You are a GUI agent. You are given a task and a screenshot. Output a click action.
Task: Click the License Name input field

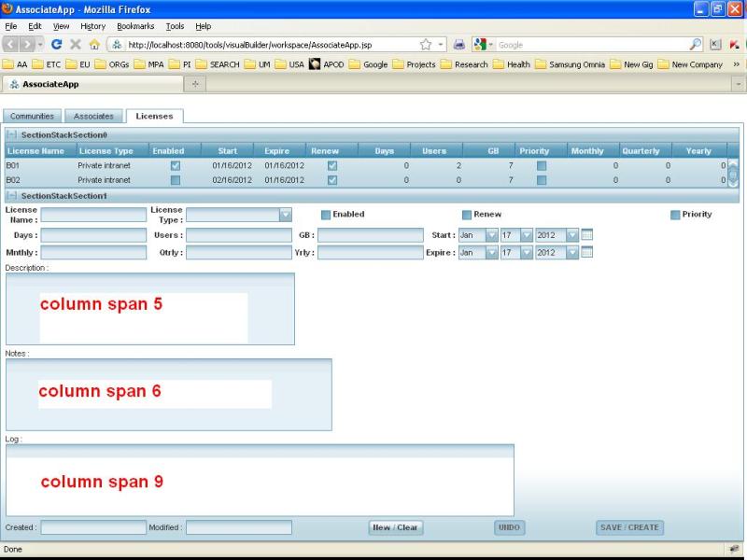[x=93, y=215]
